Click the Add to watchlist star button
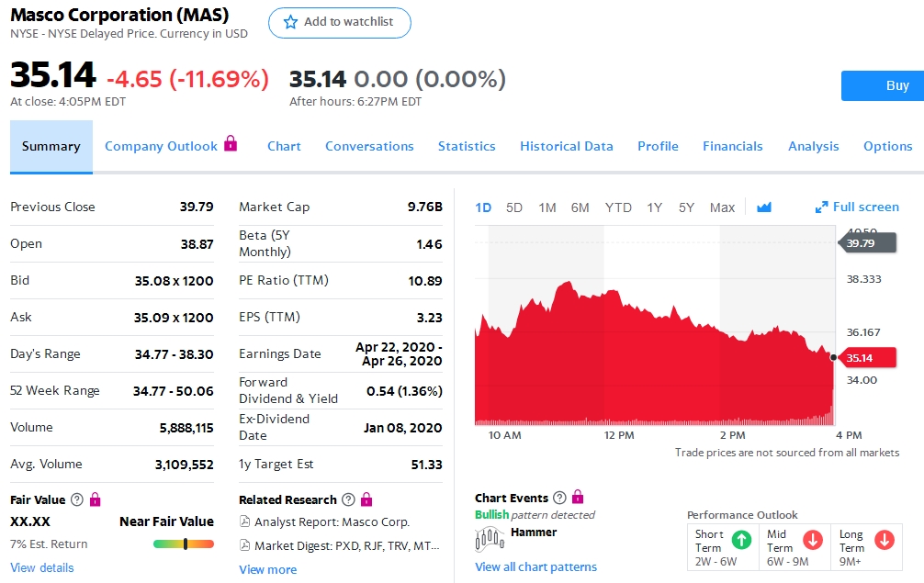The image size is (924, 583). pyautogui.click(x=339, y=23)
